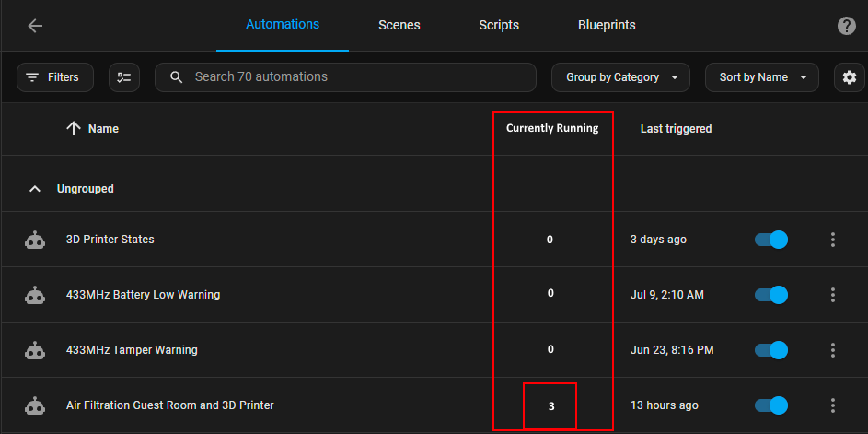Toggle the 433MHz Tamper Warning switch
Screen dimensions: 868x434
771,350
